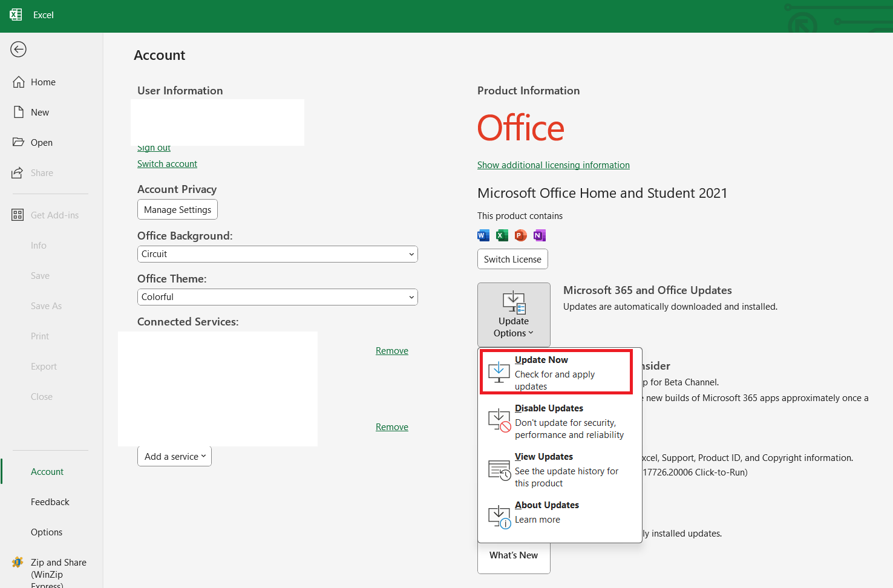Click the first Remove link under Connected Services
893x588 pixels.
pyautogui.click(x=392, y=351)
